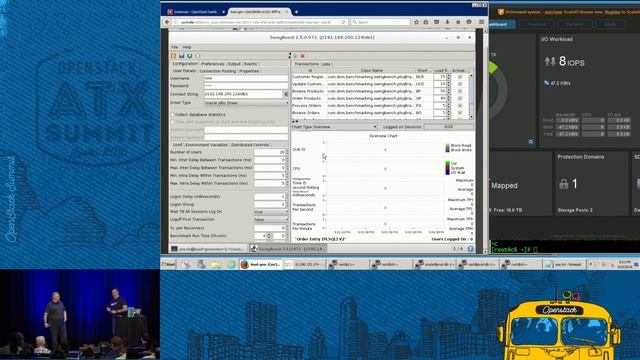640x360 pixels.
Task: Switch to the Environment Variables tab
Action: pyautogui.click(x=207, y=145)
